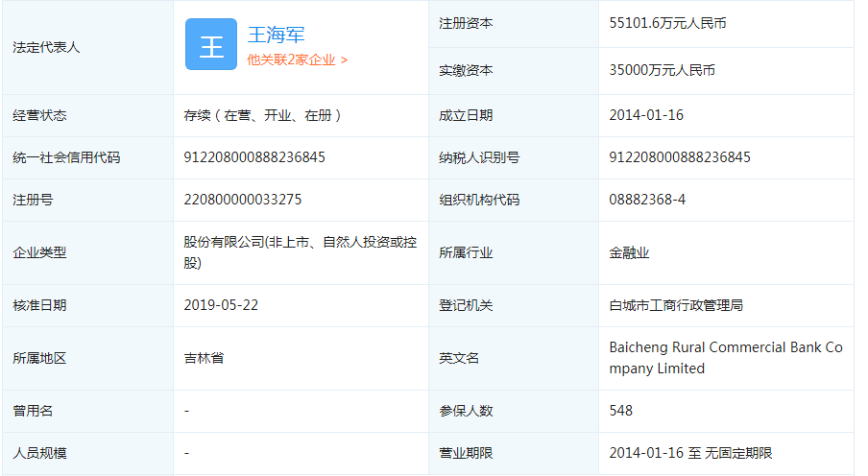Click the 企业类型 label
Image resolution: width=868 pixels, height=476 pixels.
pos(39,252)
